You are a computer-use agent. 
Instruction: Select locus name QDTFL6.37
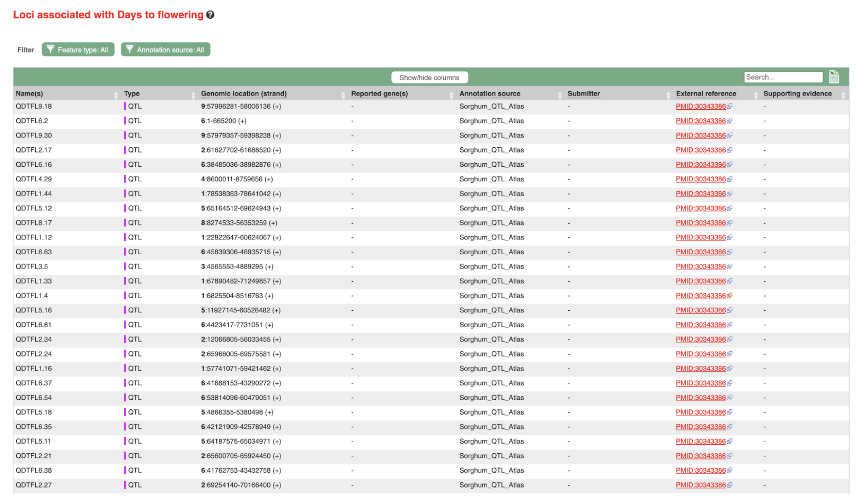[34, 383]
